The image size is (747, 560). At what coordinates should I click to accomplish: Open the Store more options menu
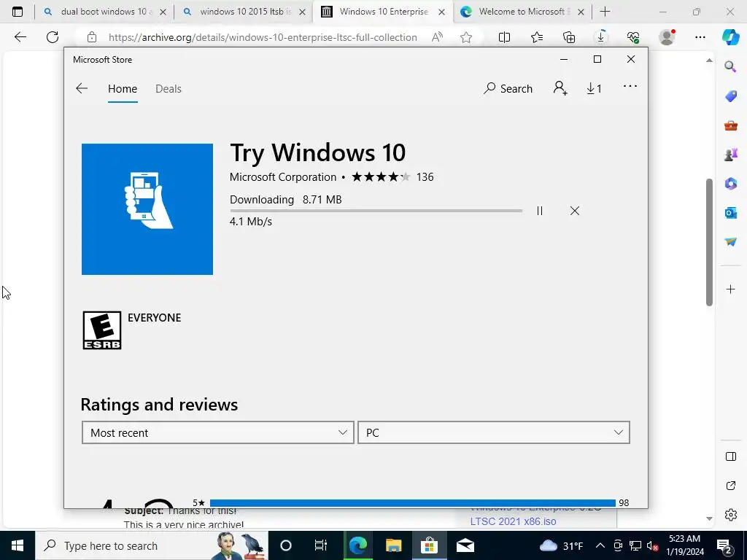[630, 86]
